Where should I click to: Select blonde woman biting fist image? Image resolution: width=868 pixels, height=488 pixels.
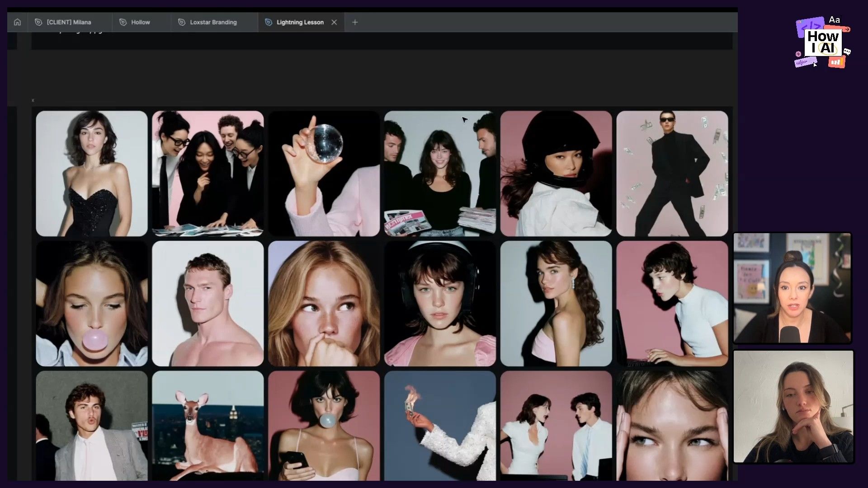pos(324,304)
